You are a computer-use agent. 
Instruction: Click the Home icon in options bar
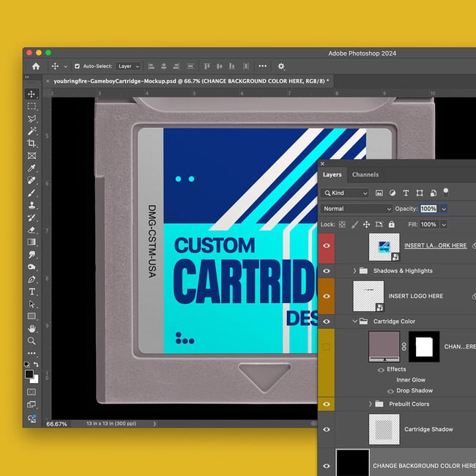[35, 66]
